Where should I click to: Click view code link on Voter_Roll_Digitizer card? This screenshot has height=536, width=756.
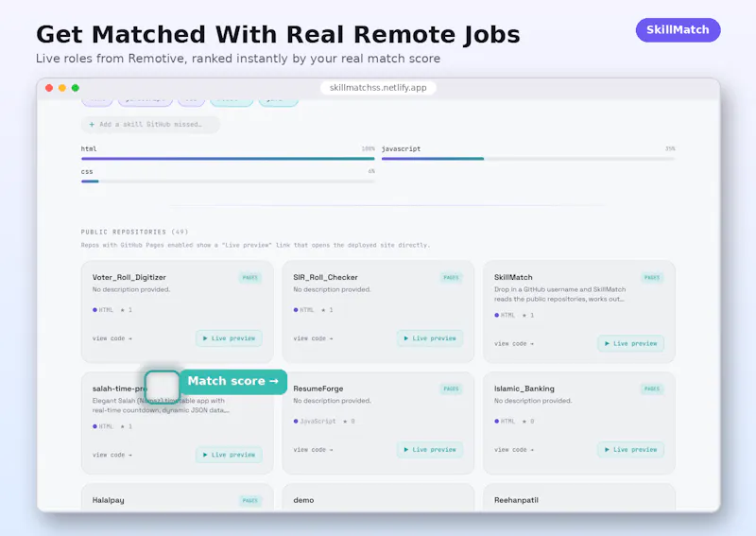pos(112,338)
